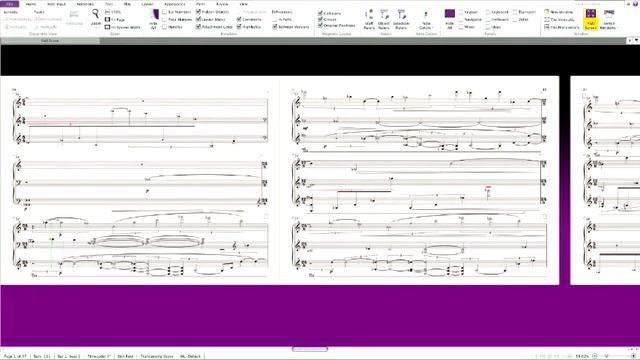Screen dimensions: 640x360
Task: Click the zoom-in plus button in status bar
Action: point(633,356)
